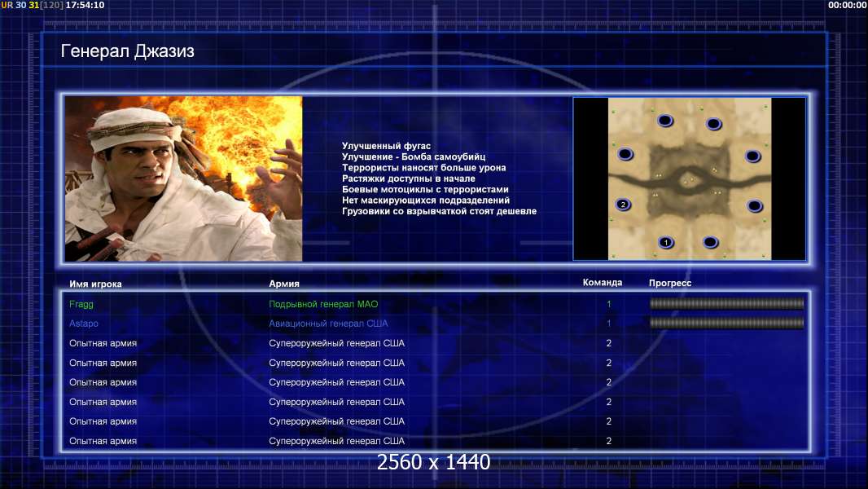Select army 'Подрывной генерал МАО'
Screen dimensions: 868x489
(x=323, y=304)
